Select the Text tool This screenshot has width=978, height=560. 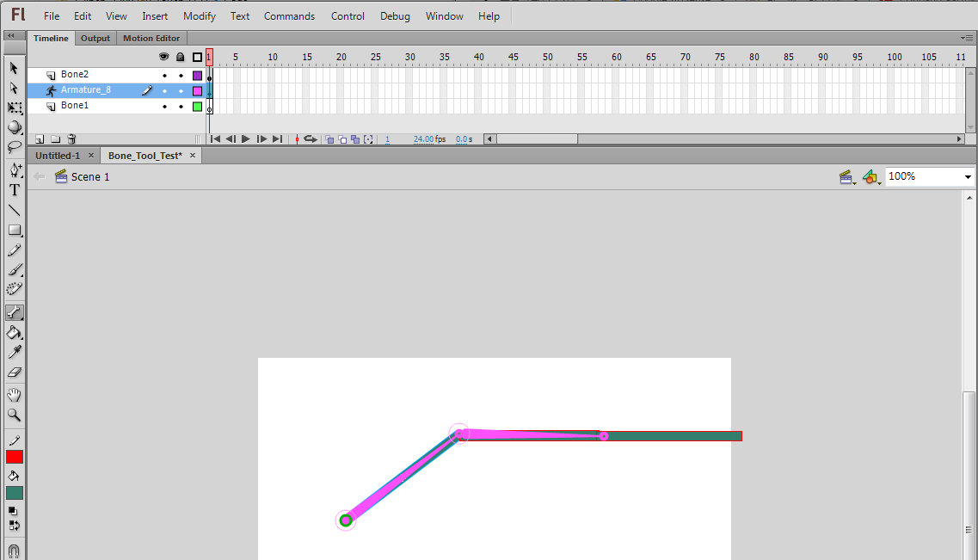(x=15, y=190)
